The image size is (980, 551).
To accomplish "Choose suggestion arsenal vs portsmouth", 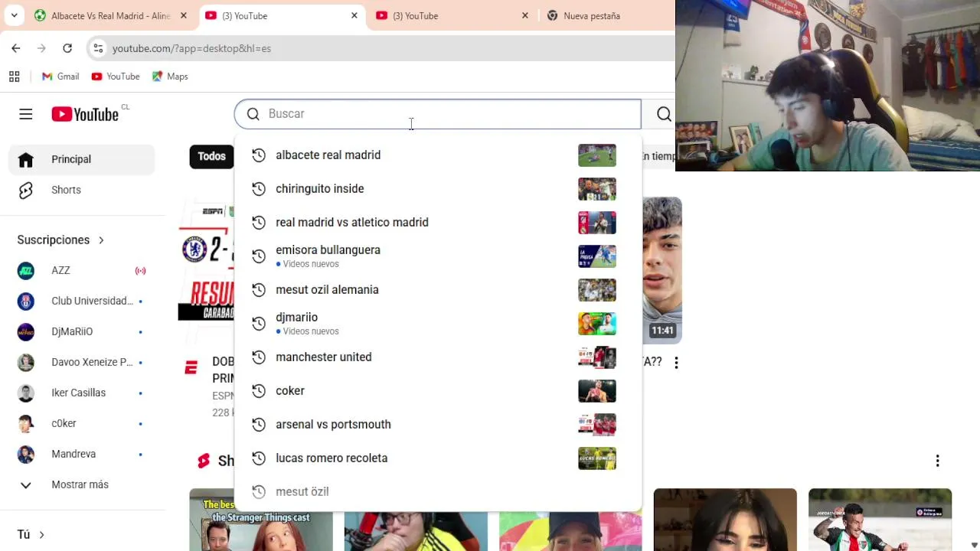I will (x=437, y=424).
